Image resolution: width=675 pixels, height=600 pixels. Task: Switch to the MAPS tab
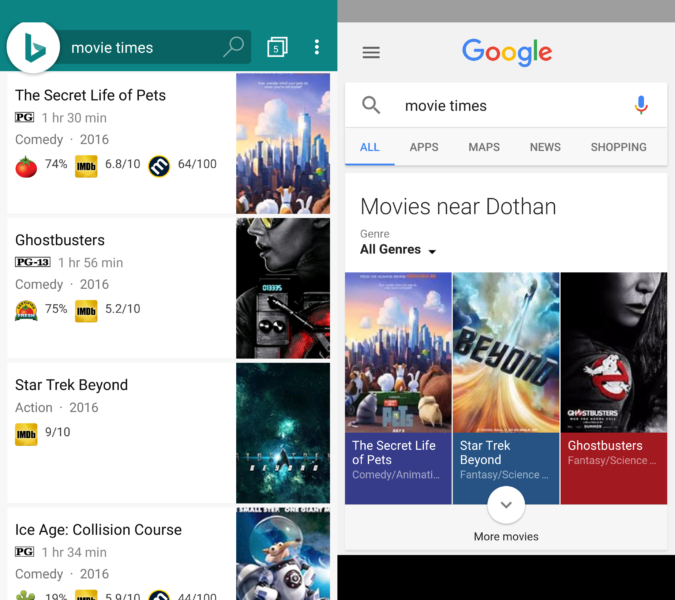coord(484,147)
